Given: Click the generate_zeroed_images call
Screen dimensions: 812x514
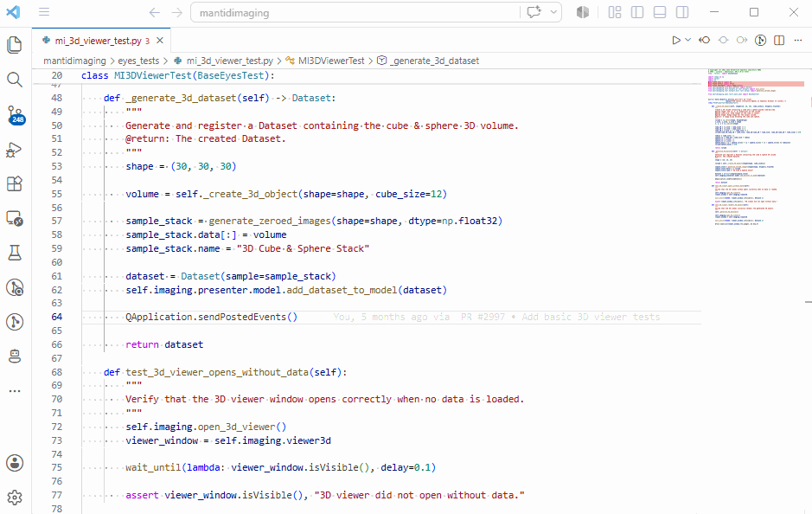Looking at the screenshot, I should pos(270,222).
